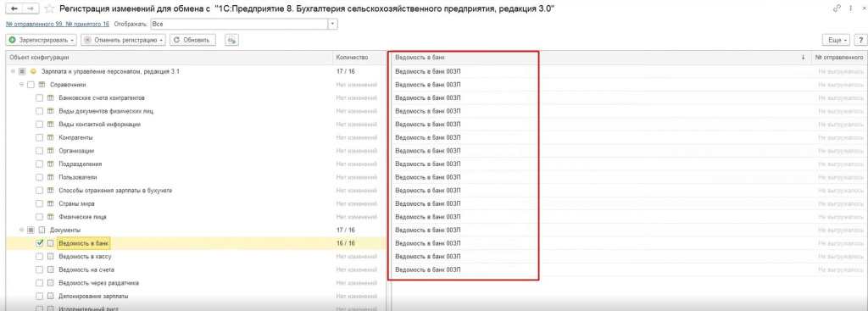Click the document icon of the Ведомость в банк row
The height and width of the screenshot is (311, 868).
point(51,243)
